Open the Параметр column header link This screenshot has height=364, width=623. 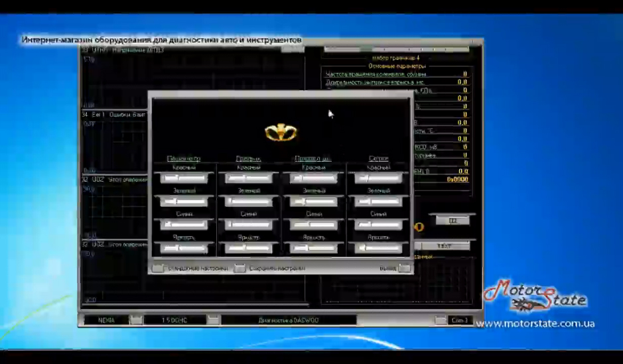click(x=184, y=158)
